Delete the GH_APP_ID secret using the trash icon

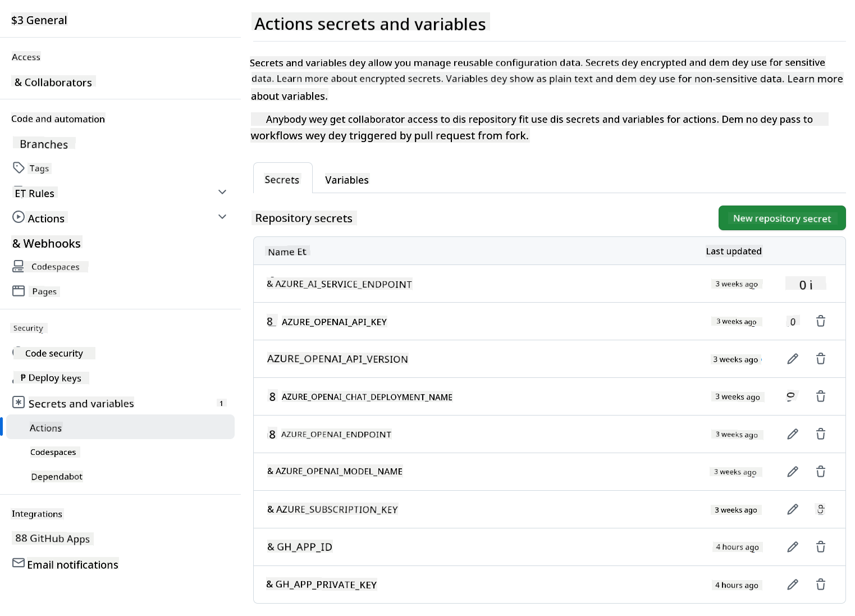coord(820,546)
